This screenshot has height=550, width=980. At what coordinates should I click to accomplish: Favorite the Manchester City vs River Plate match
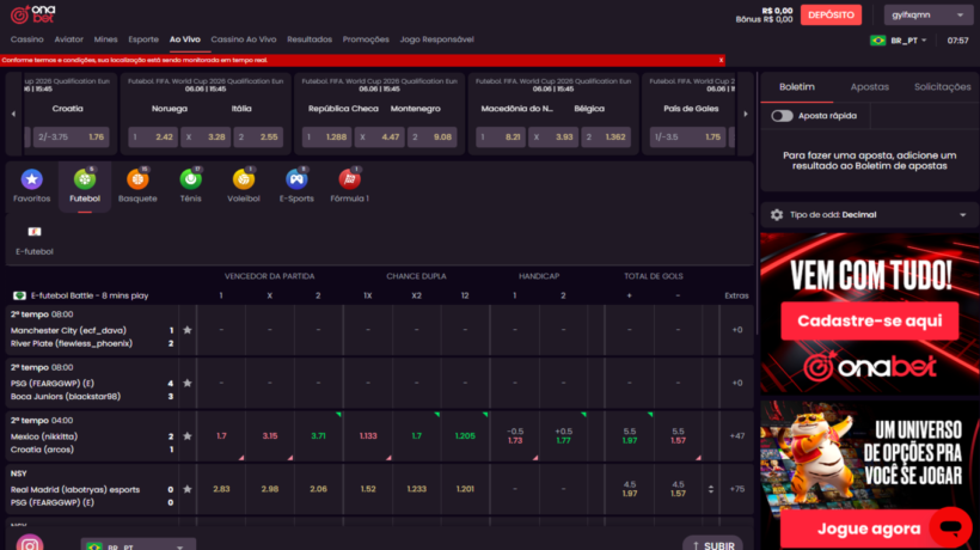pos(187,330)
